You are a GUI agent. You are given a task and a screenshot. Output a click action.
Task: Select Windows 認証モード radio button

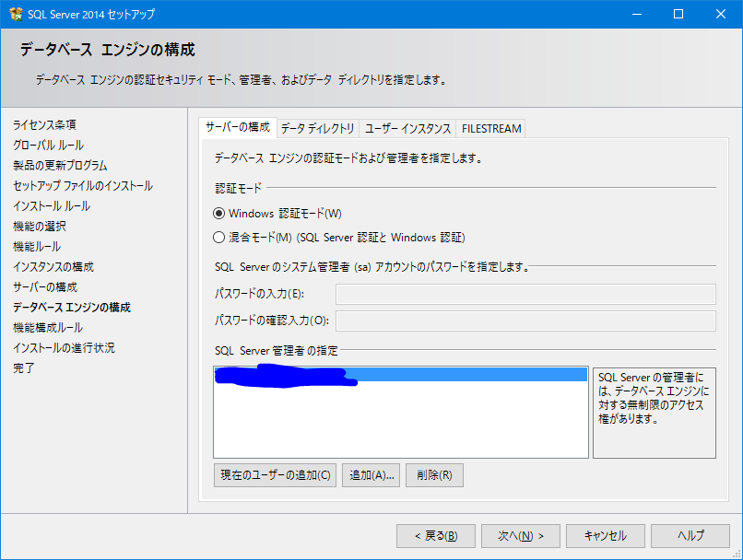coord(218,214)
